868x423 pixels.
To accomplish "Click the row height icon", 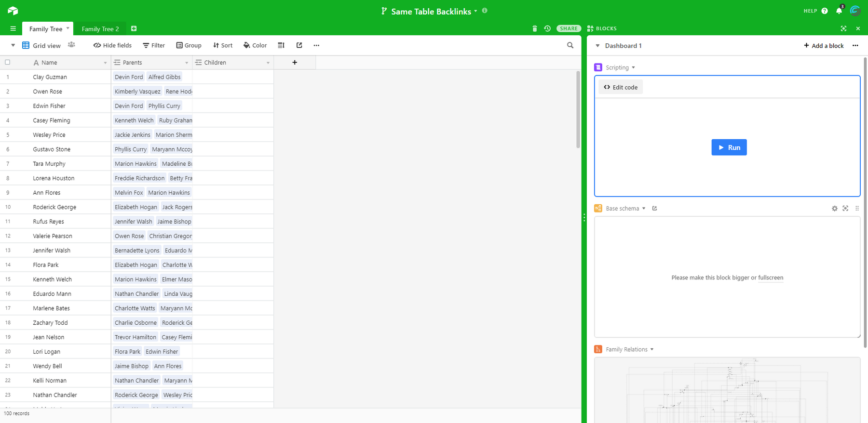I will [281, 45].
